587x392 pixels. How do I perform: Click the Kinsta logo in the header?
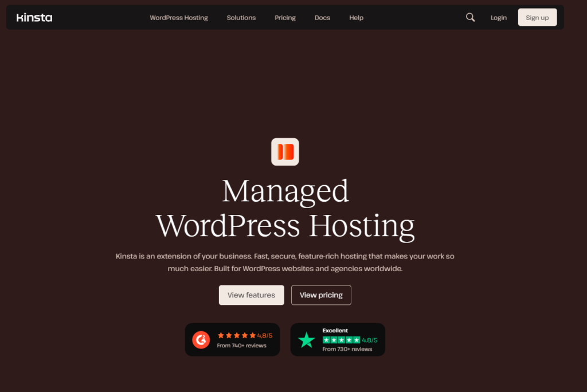point(34,18)
